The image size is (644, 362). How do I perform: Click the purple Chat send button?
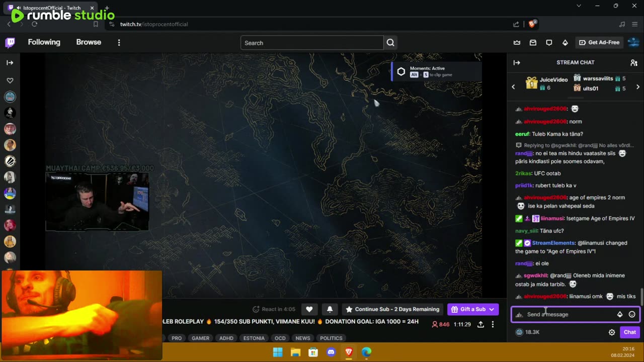pyautogui.click(x=630, y=332)
